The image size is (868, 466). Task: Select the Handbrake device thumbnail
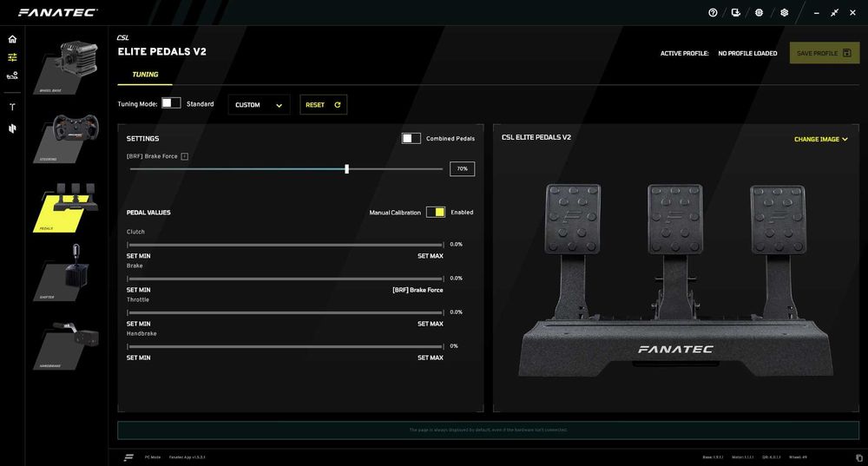(x=67, y=345)
